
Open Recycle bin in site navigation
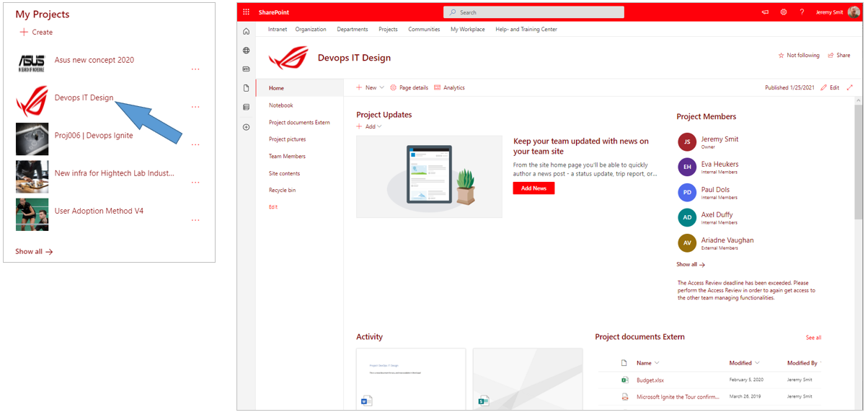283,190
